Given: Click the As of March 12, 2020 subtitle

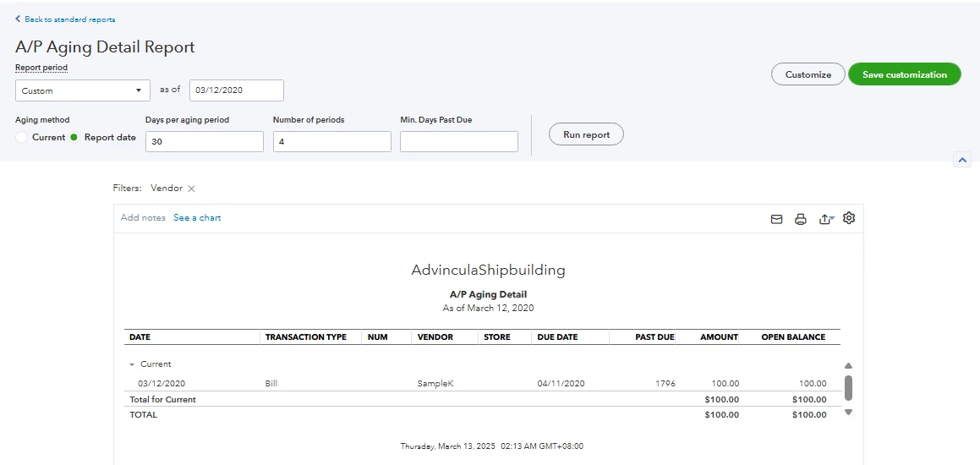Looking at the screenshot, I should pyautogui.click(x=488, y=308).
